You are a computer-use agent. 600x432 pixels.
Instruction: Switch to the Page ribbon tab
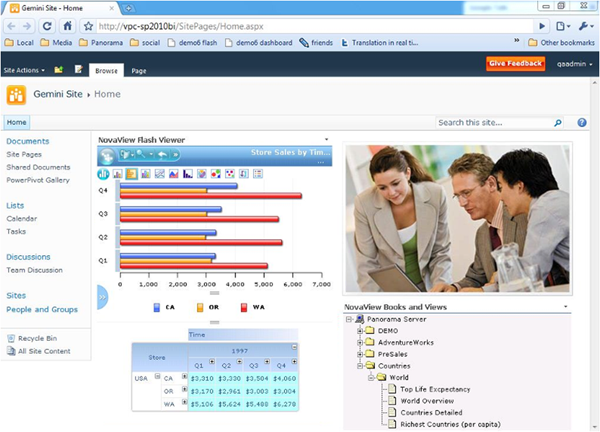(138, 71)
